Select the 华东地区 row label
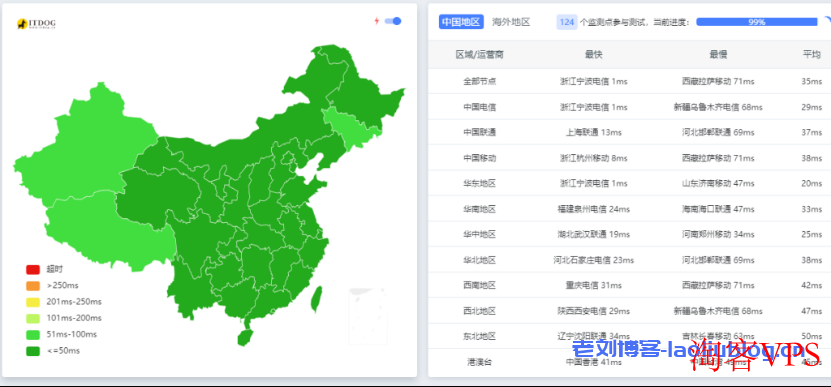This screenshot has width=831, height=387. coord(480,183)
